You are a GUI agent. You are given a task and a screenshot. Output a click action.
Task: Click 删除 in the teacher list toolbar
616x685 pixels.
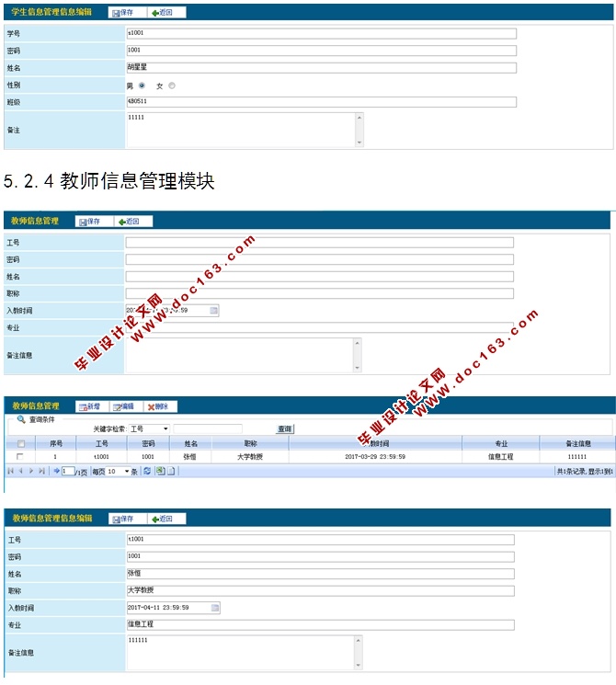pyautogui.click(x=158, y=406)
